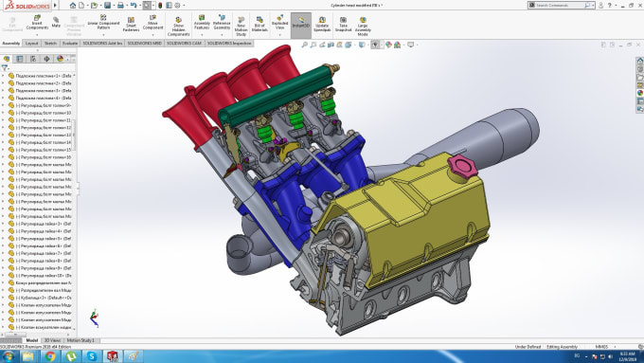
Task: Click New Motion Study button
Action: 241,27
